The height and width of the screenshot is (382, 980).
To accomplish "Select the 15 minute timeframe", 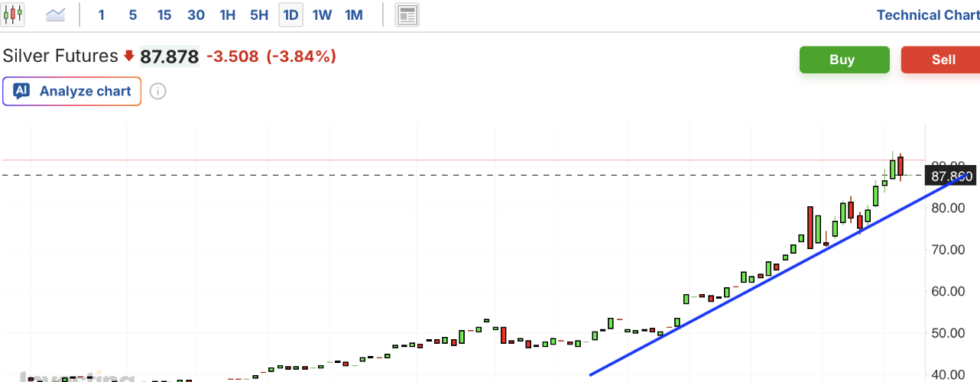I will [164, 15].
